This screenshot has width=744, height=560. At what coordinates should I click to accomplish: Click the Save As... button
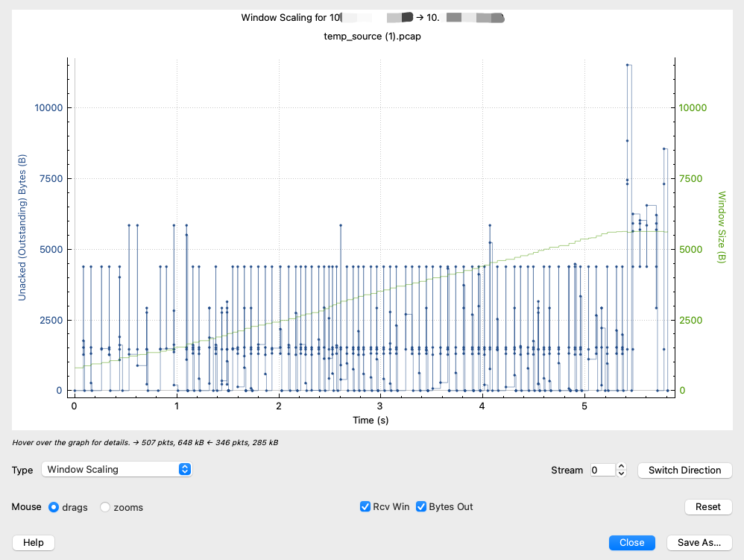(x=699, y=543)
